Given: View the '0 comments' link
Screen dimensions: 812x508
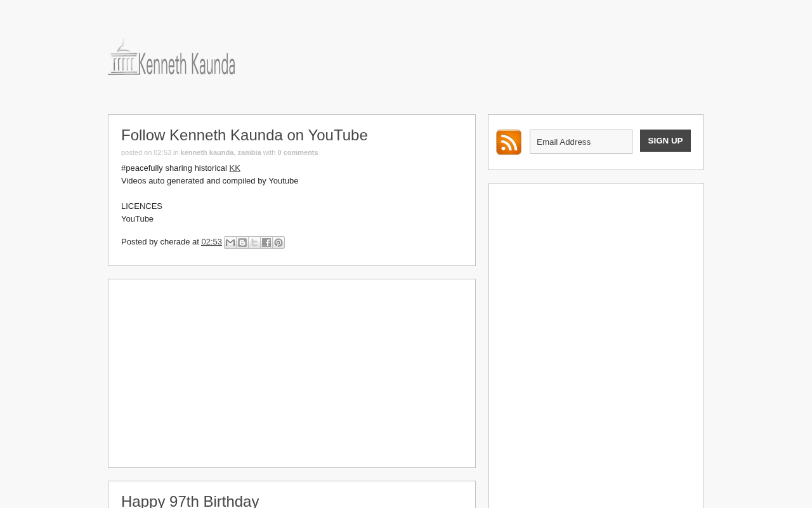Looking at the screenshot, I should click(x=298, y=152).
